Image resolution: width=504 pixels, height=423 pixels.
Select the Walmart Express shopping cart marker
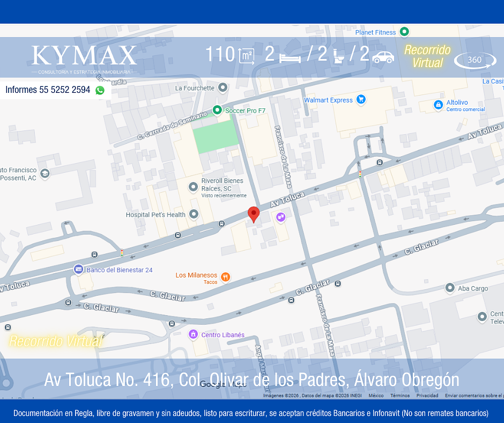(x=361, y=100)
